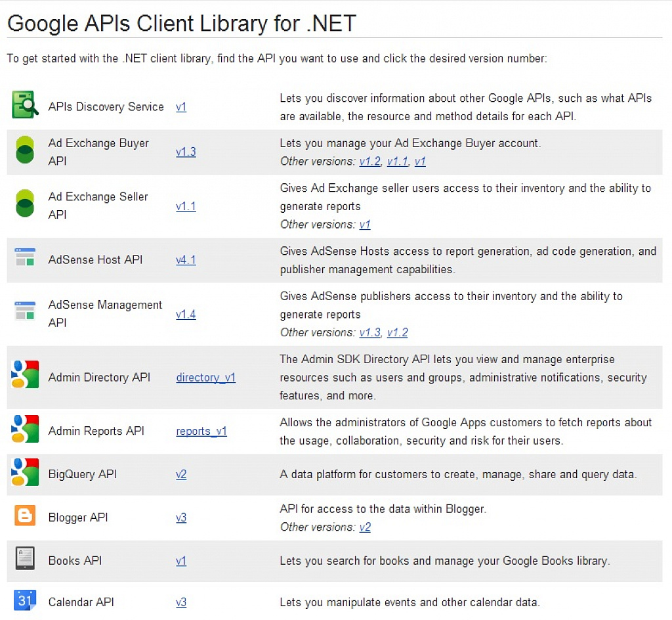Click the Admin Reports API icon
The width and height of the screenshot is (672, 620).
click(25, 428)
